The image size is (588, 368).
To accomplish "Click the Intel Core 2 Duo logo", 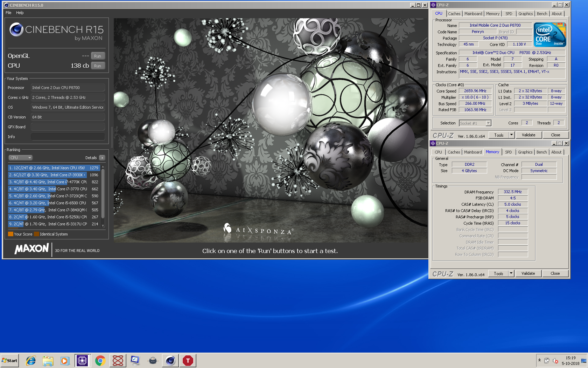I will click(x=550, y=35).
